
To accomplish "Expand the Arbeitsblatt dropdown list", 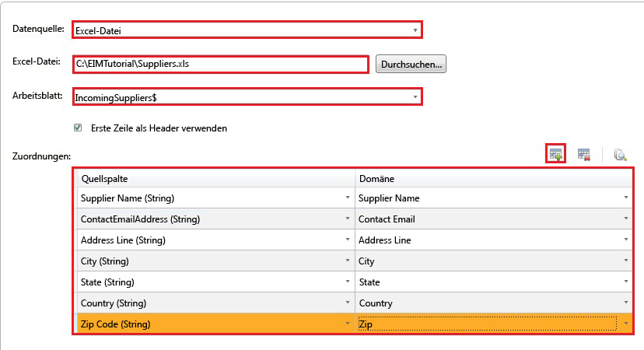I will coord(416,97).
